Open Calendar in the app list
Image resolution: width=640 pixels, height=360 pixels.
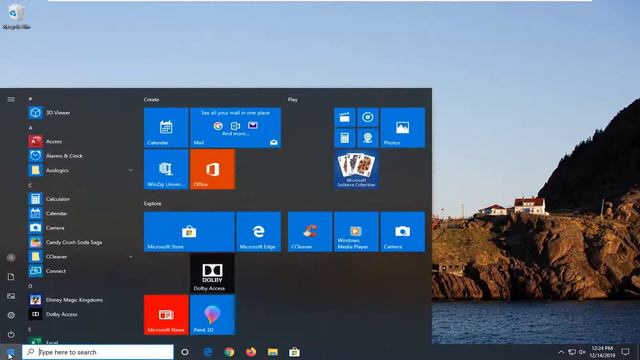point(80,213)
